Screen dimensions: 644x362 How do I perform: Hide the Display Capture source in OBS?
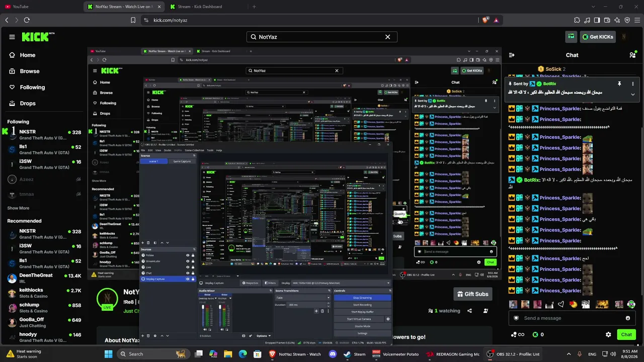188,279
